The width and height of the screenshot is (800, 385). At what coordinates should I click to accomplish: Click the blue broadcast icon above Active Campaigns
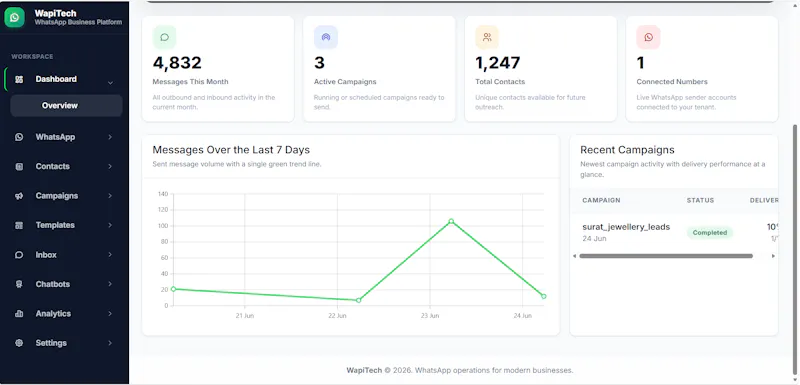tap(326, 37)
